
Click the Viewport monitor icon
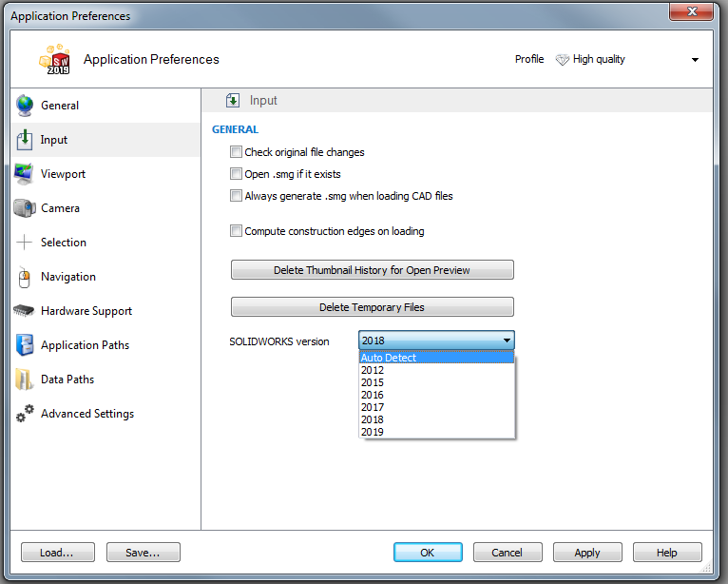tap(25, 174)
